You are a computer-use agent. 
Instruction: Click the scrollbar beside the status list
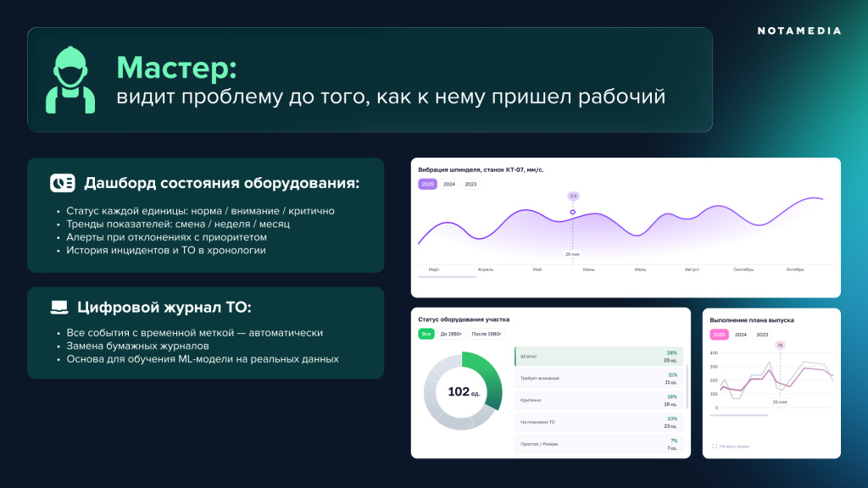(x=687, y=386)
